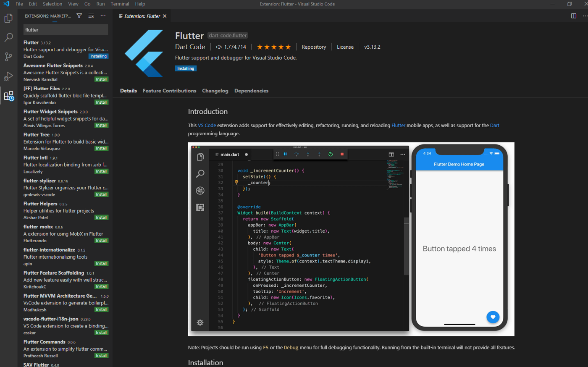Click the Extensions icon in the activity bar
The height and width of the screenshot is (367, 588).
point(9,96)
